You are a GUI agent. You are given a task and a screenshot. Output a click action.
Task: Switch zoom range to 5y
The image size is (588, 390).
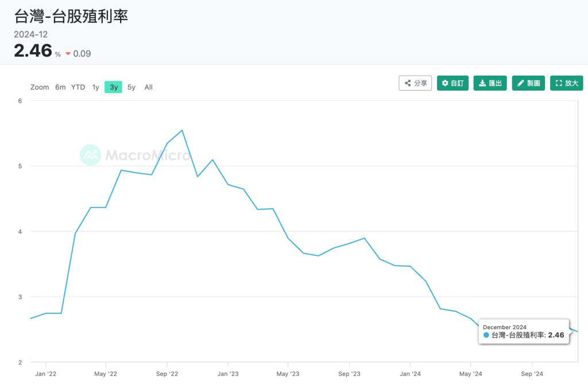click(x=131, y=87)
